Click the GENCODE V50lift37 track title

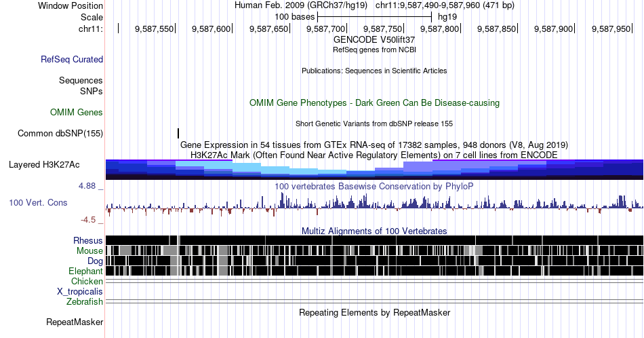[374, 40]
